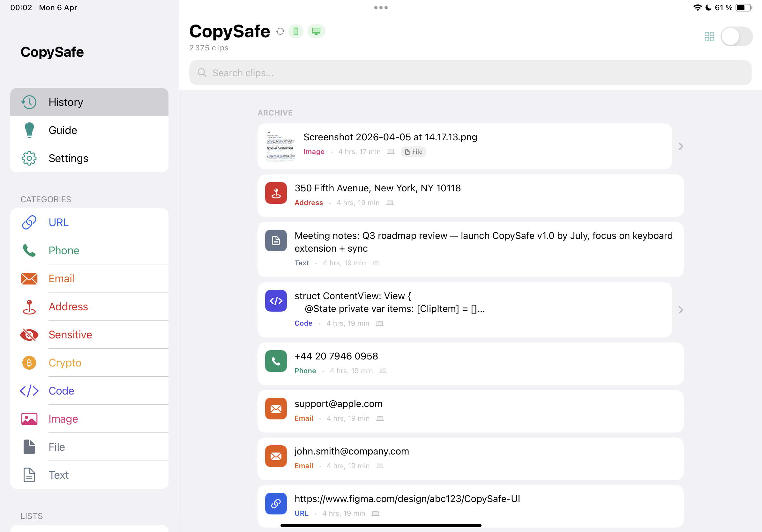Click the Sensitive crossed-eye sidebar icon
This screenshot has width=762, height=532.
[x=29, y=335]
